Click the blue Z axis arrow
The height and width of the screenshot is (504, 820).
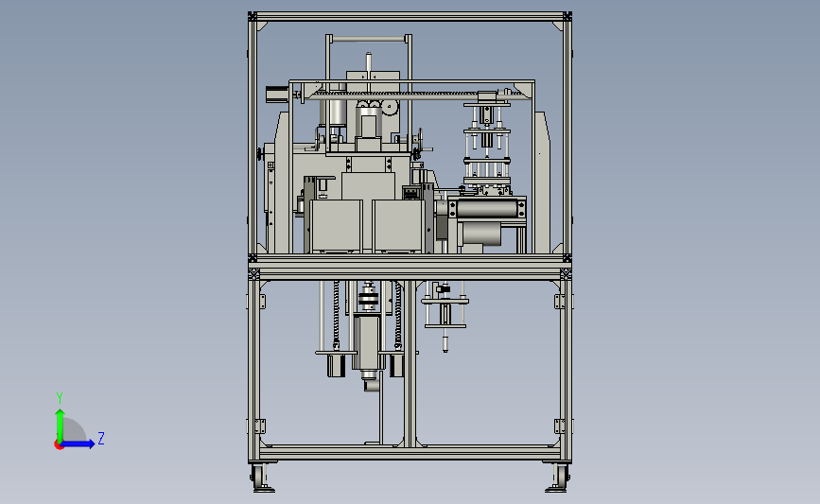coord(78,443)
